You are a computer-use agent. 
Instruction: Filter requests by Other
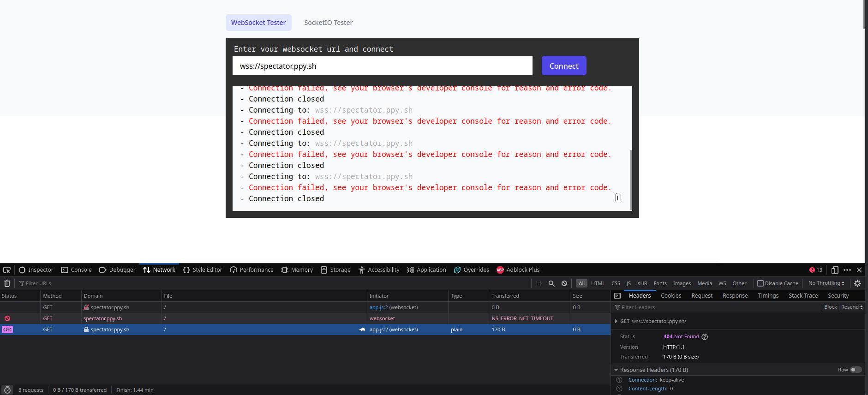pos(739,283)
